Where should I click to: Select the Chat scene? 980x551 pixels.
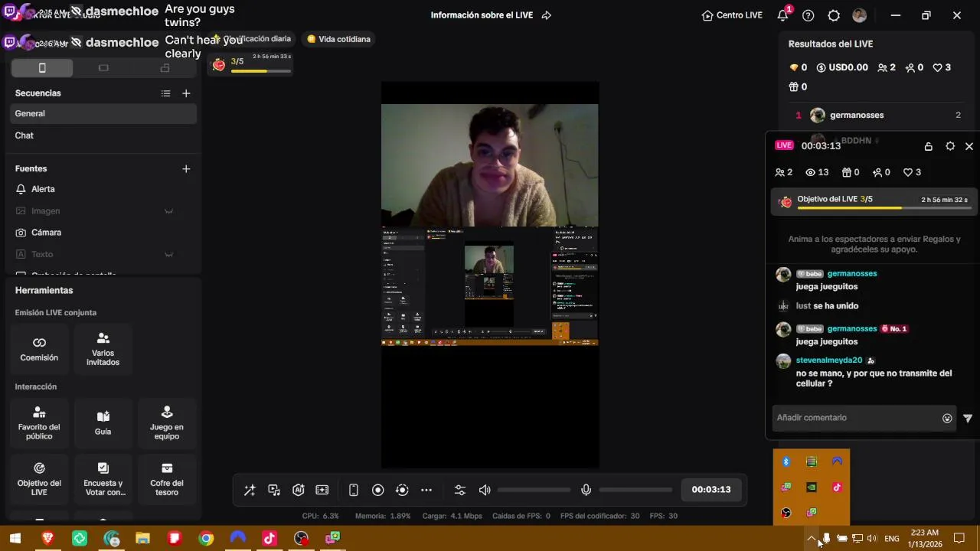[x=104, y=135]
